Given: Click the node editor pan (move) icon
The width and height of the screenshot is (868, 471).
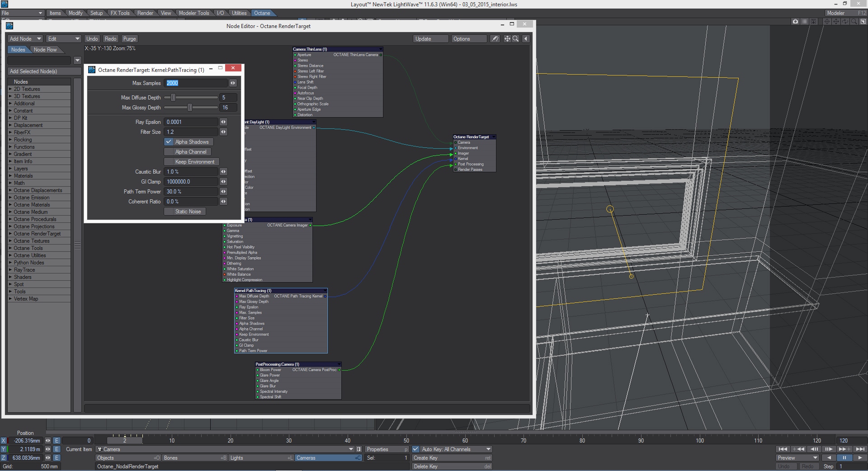Looking at the screenshot, I should coord(507,39).
